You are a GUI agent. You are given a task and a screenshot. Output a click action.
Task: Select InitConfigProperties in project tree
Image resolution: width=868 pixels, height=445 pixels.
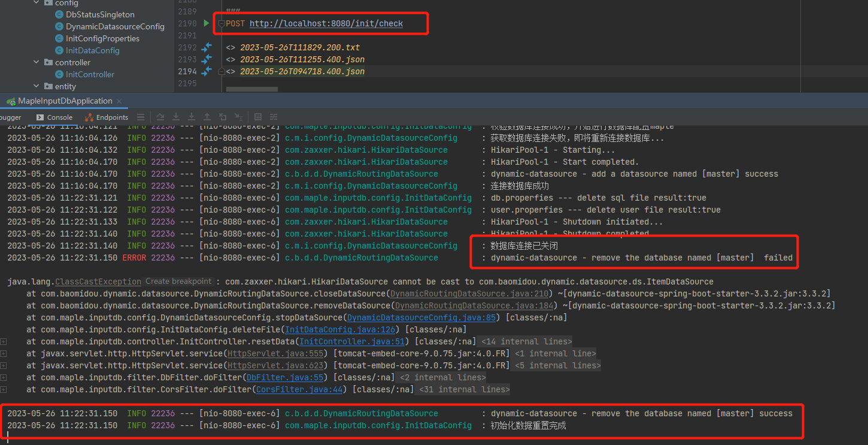[102, 38]
